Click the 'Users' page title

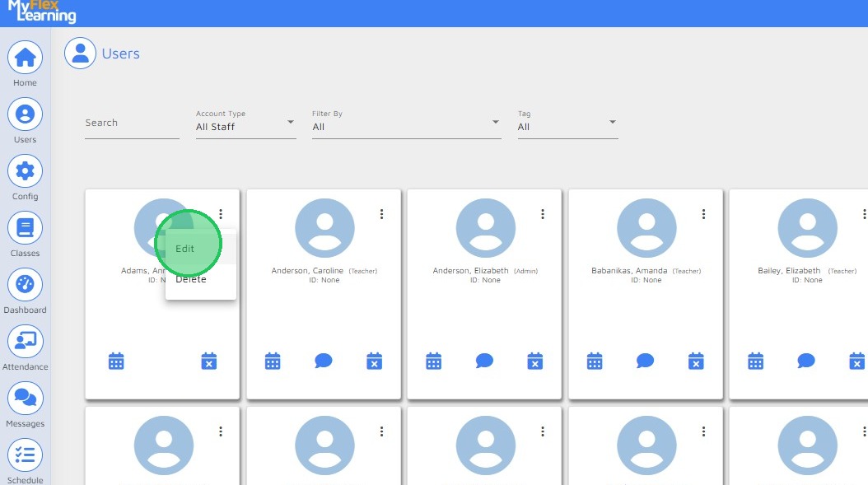click(x=121, y=54)
